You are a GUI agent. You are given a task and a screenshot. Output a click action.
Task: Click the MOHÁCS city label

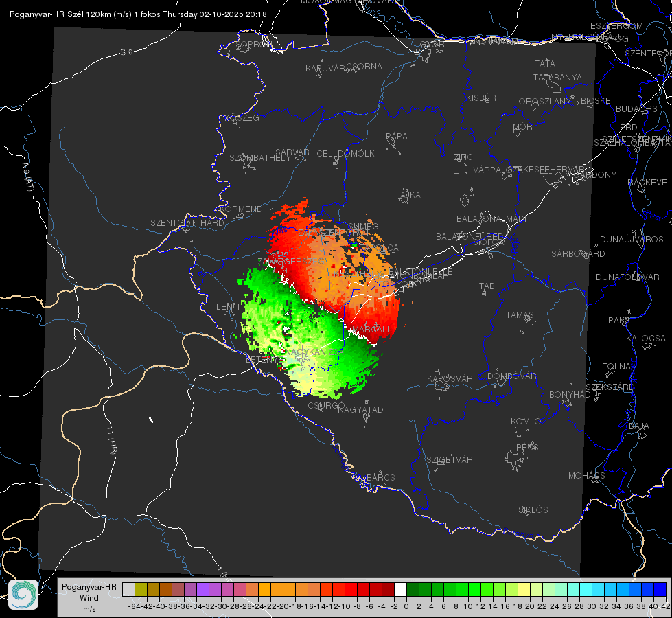pos(587,476)
